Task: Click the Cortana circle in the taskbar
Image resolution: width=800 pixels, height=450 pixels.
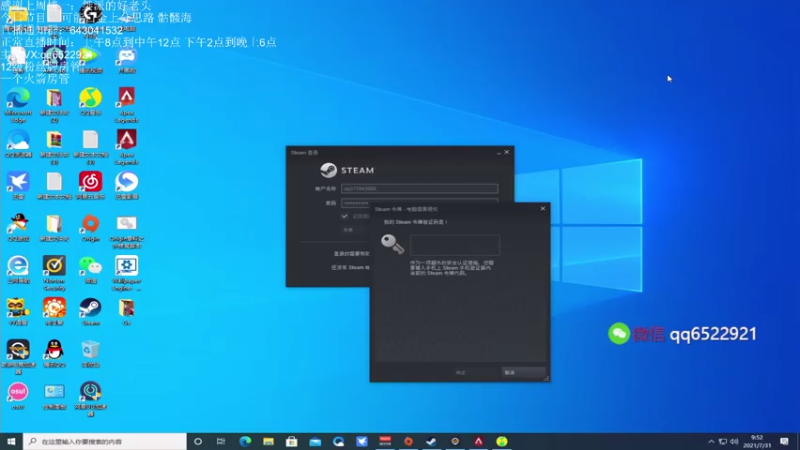Action: (198, 441)
